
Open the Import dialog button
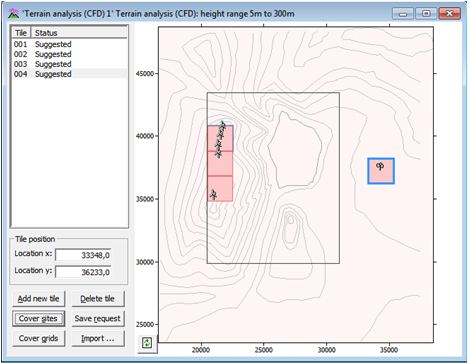tap(98, 338)
